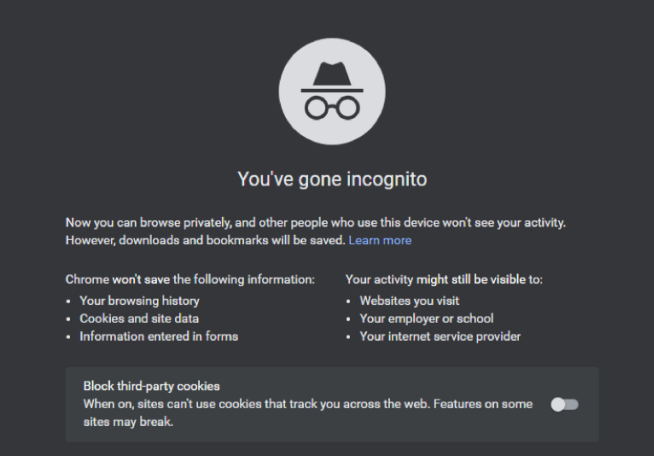
Task: Click the bullet before "Your browsing history"
Action: 68,301
